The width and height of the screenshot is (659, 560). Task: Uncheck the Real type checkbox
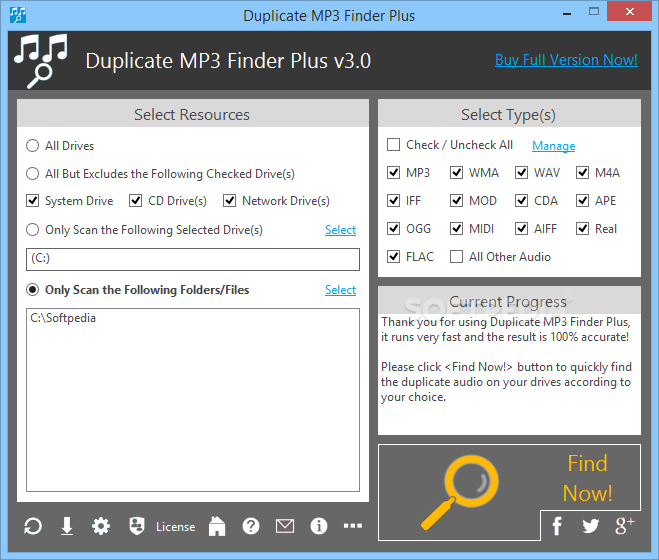(x=583, y=229)
